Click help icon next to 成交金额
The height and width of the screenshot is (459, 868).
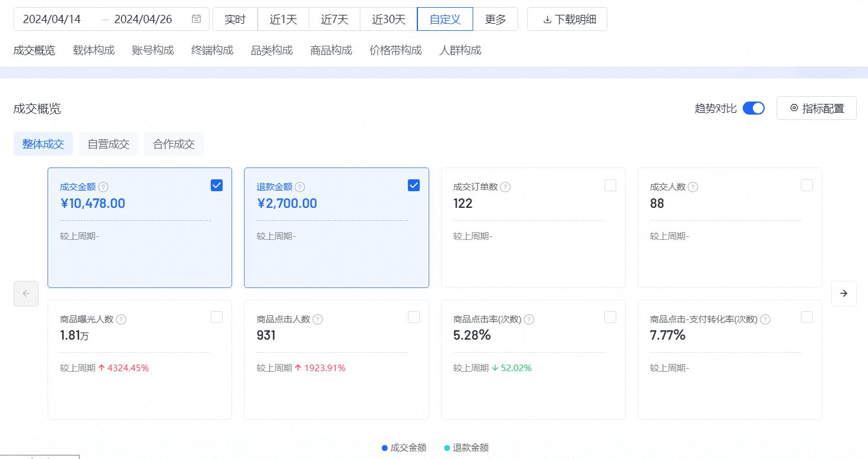point(103,187)
